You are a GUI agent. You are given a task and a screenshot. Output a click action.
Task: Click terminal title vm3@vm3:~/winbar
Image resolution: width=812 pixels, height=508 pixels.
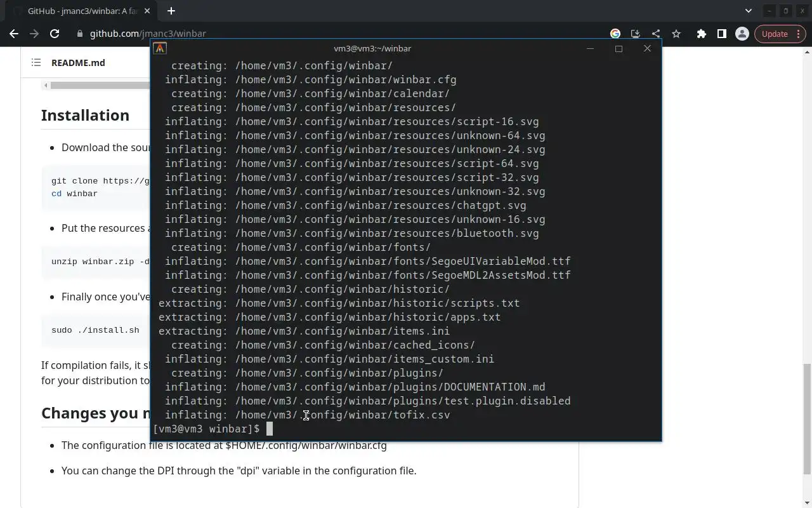coord(372,48)
